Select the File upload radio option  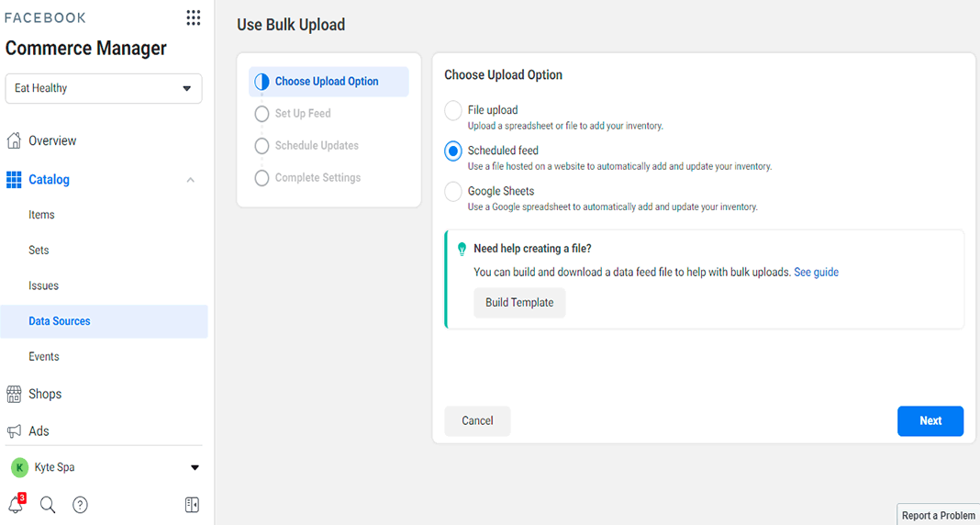coord(453,111)
